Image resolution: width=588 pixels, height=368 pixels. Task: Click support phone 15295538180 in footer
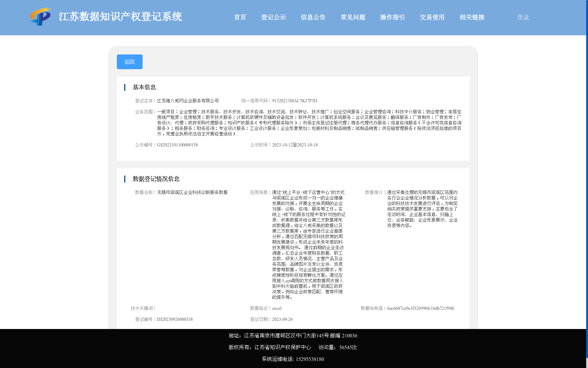coord(310,359)
